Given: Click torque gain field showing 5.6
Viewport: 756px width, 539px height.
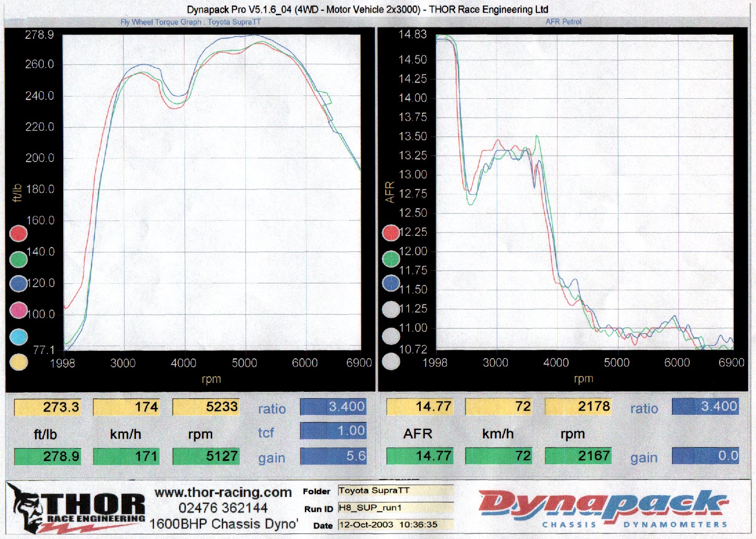Looking at the screenshot, I should click(333, 456).
